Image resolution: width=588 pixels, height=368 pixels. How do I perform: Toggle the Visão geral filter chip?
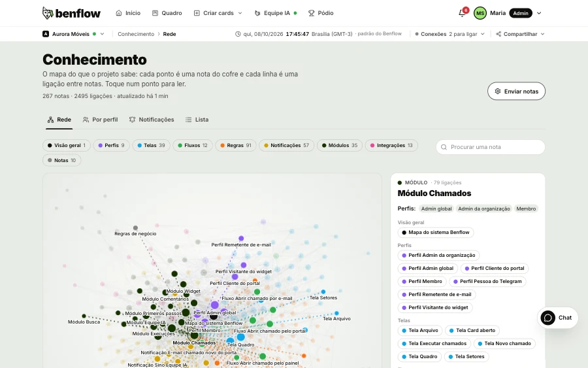tap(67, 146)
